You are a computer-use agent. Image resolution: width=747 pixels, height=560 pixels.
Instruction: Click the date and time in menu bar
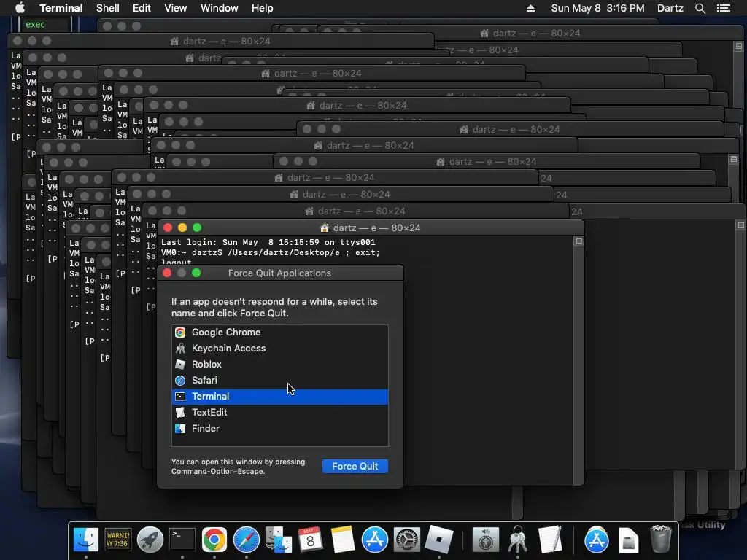[597, 8]
